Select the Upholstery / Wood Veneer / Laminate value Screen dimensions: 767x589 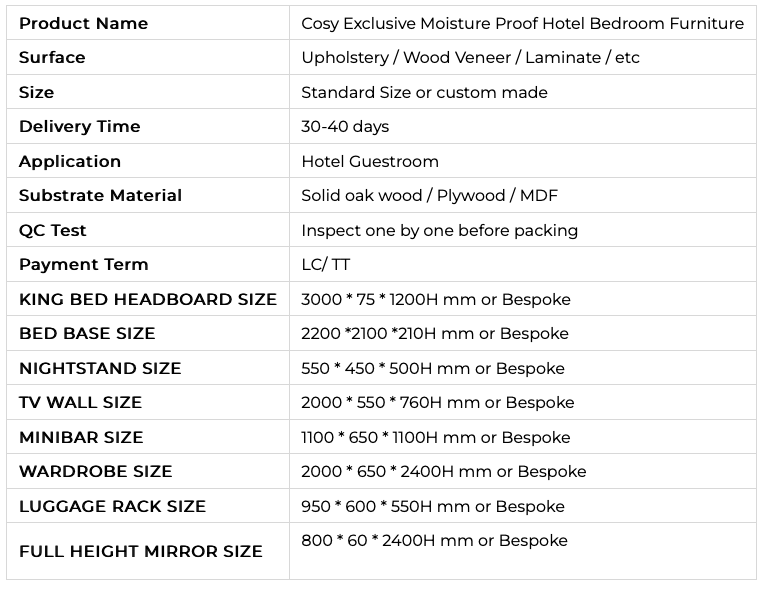click(470, 58)
